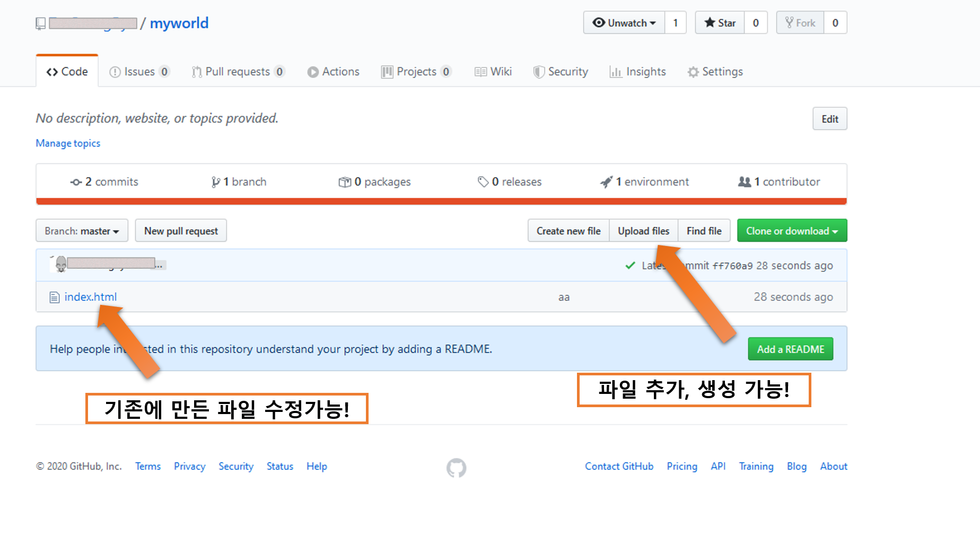Open the 0 packages page
980x536 pixels.
374,182
